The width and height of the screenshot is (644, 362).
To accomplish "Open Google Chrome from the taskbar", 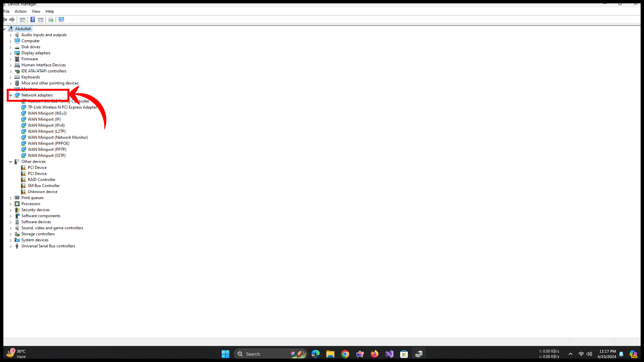I will [345, 354].
